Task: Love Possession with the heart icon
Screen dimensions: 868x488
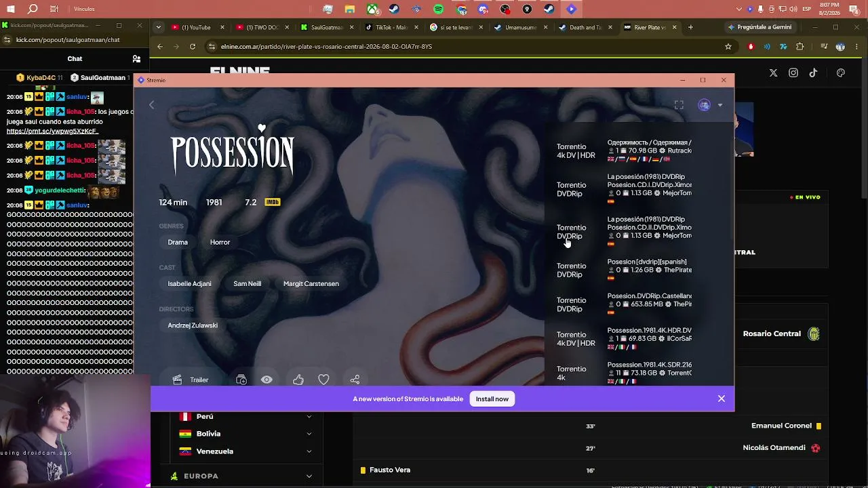Action: point(323,380)
